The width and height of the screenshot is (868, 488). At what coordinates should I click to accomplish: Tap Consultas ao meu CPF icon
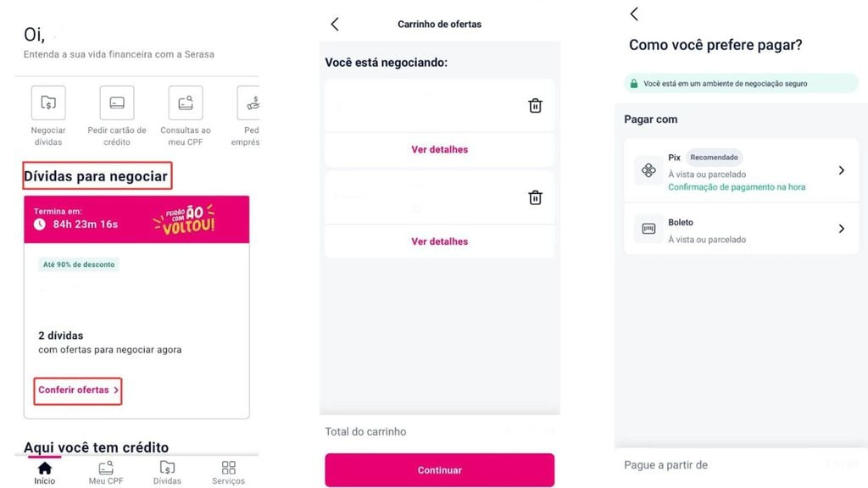pos(186,103)
